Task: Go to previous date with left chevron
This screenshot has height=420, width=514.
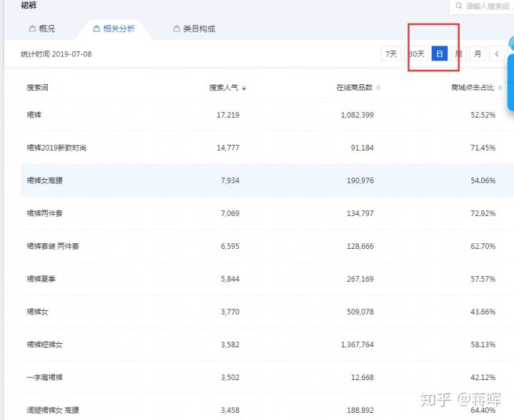Action: tap(497, 53)
